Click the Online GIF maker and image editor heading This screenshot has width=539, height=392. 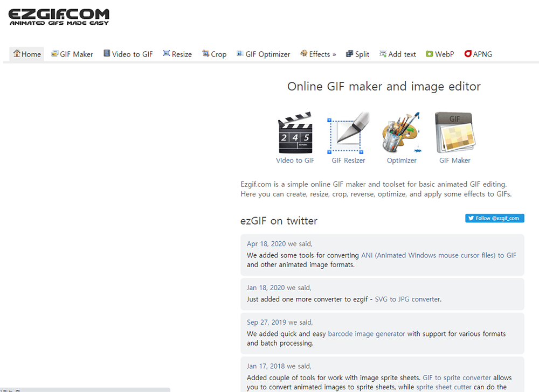click(x=384, y=87)
